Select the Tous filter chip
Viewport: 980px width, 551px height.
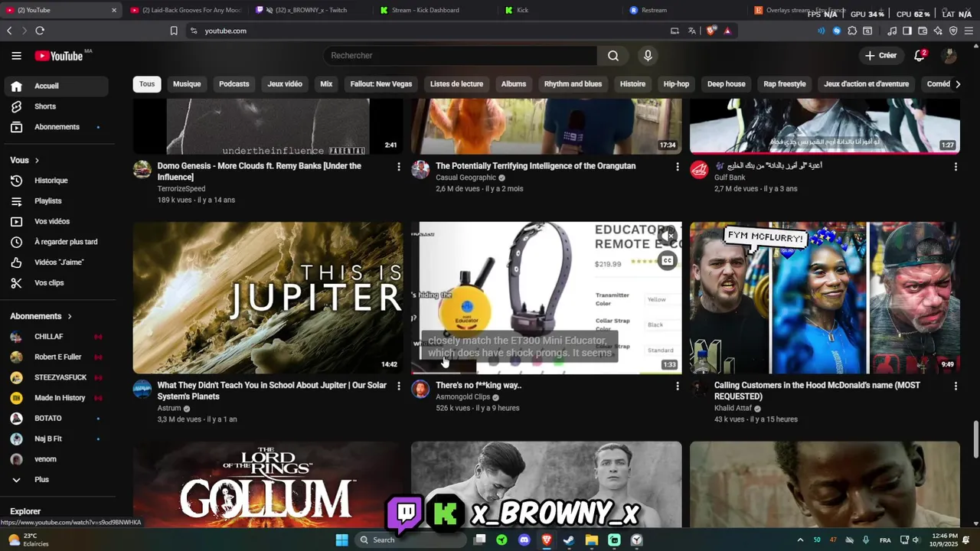coord(147,84)
